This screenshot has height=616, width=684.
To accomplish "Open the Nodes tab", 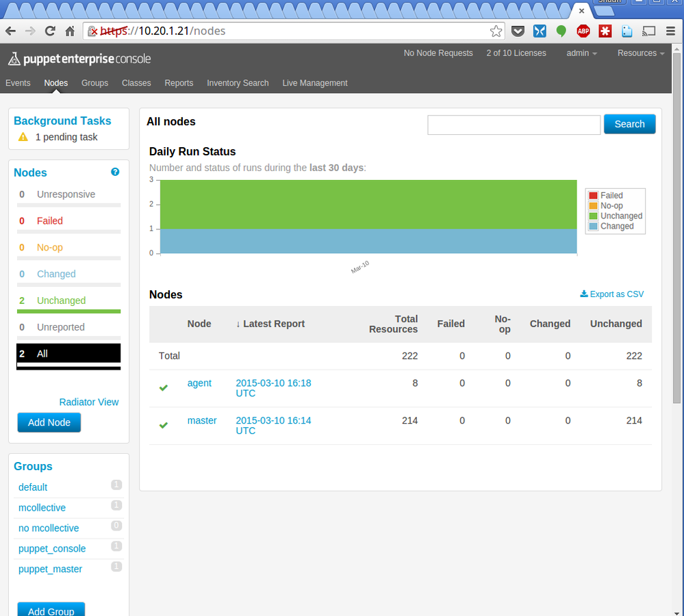I will 56,83.
